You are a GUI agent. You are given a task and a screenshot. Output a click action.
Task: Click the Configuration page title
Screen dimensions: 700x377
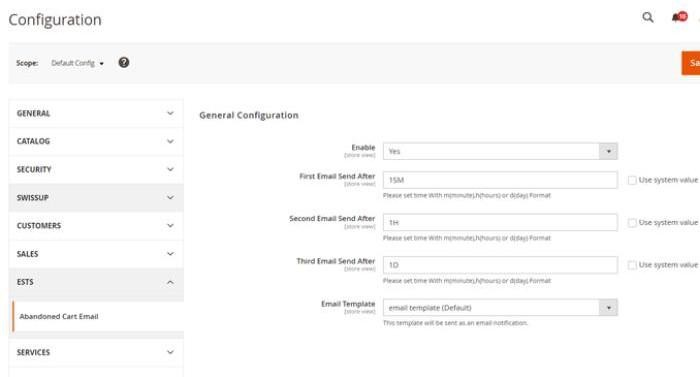click(55, 20)
